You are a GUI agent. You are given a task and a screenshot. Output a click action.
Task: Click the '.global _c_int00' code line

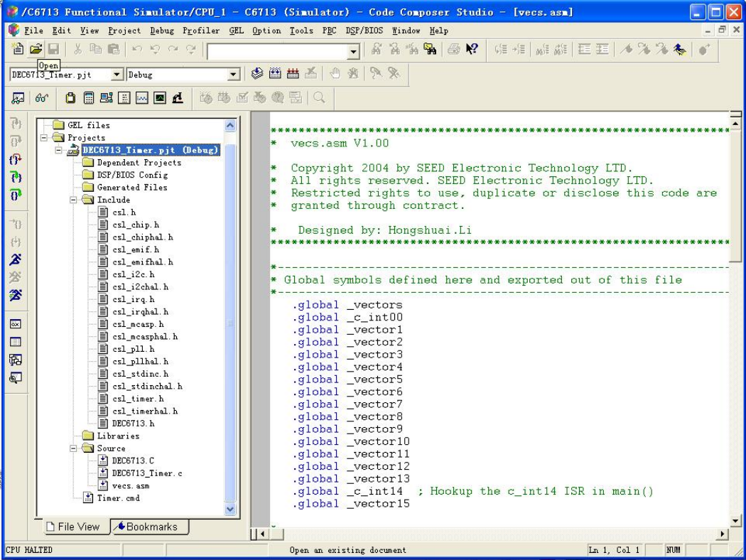(x=347, y=318)
